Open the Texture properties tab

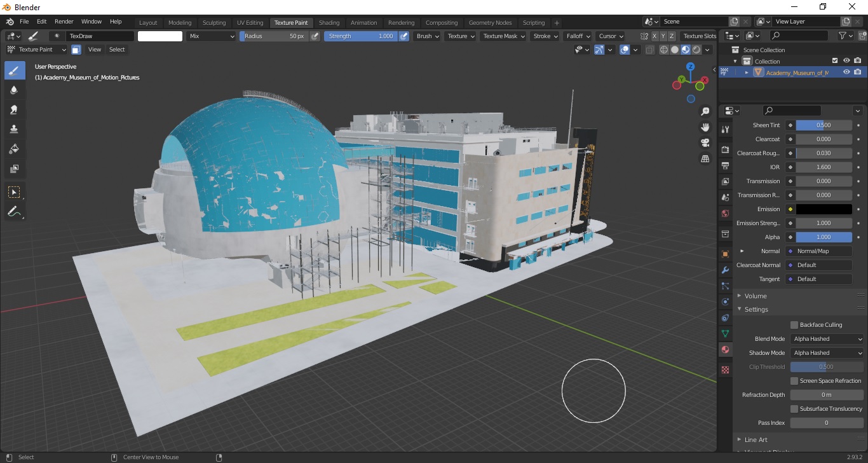(x=725, y=370)
